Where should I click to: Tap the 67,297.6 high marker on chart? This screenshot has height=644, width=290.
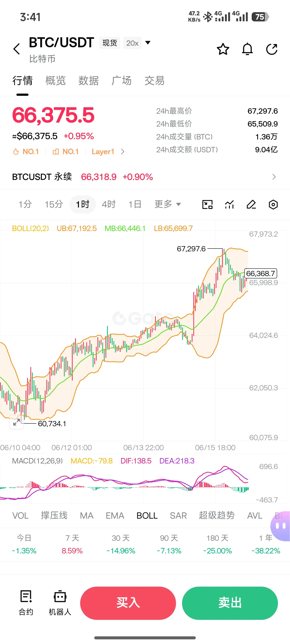pos(191,249)
